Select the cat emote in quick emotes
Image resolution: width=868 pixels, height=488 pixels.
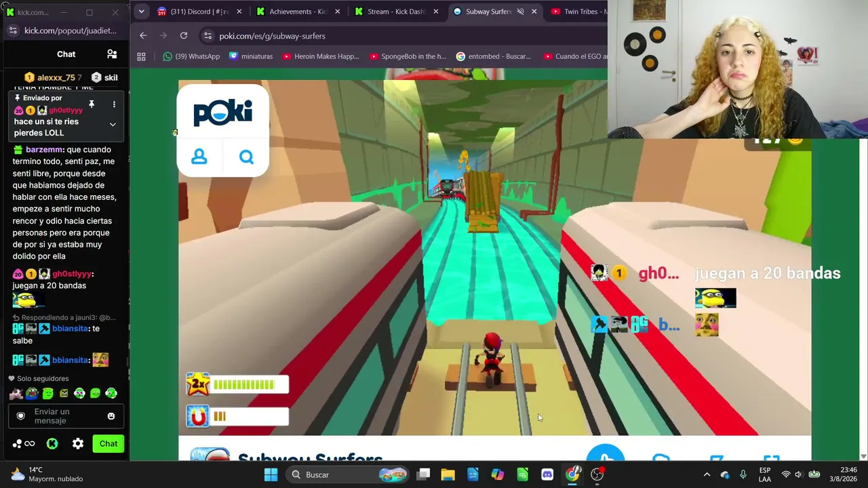16,393
